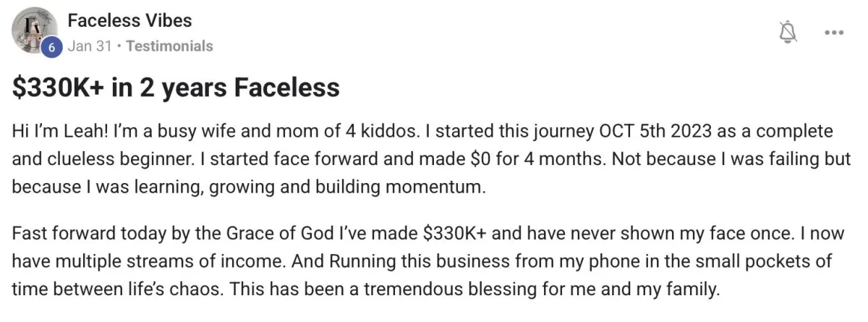This screenshot has width=868, height=322.
Task: Open the "$330K+ in 2 years Faceless" title
Action: pyautogui.click(x=176, y=88)
